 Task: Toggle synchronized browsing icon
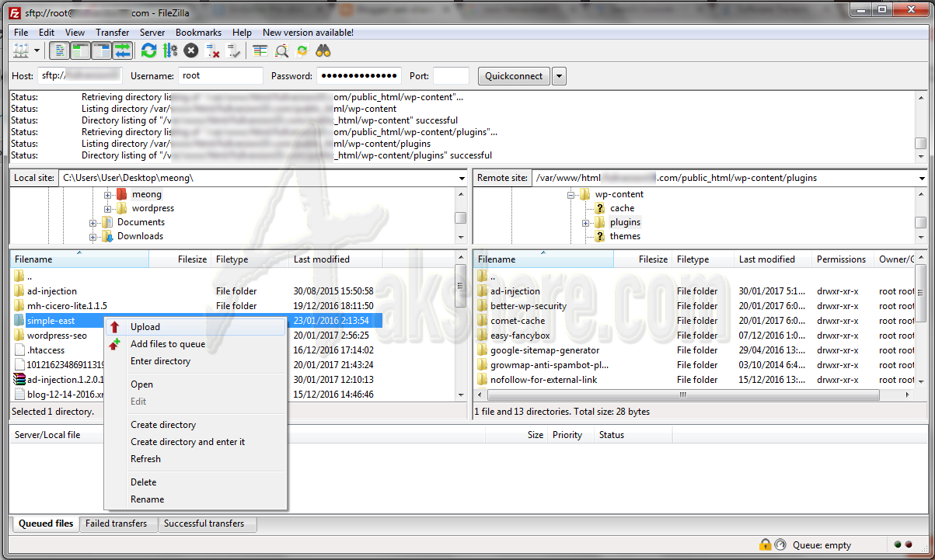pos(302,51)
